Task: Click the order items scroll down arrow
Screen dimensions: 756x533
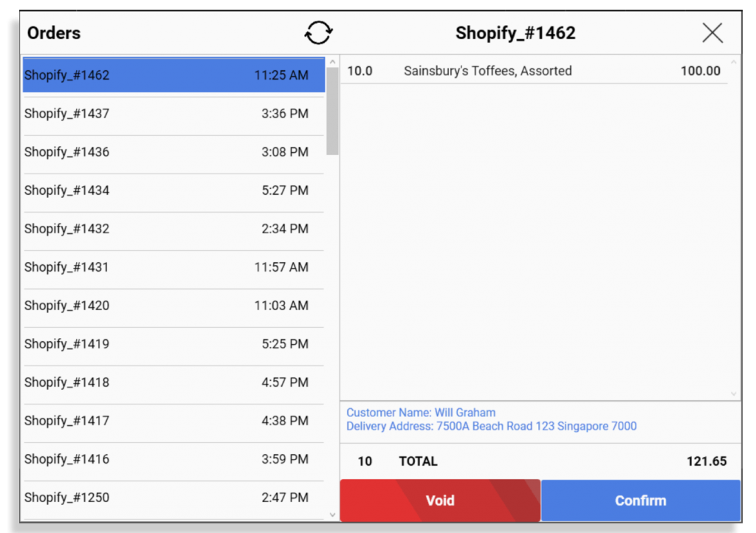Action: 733,393
